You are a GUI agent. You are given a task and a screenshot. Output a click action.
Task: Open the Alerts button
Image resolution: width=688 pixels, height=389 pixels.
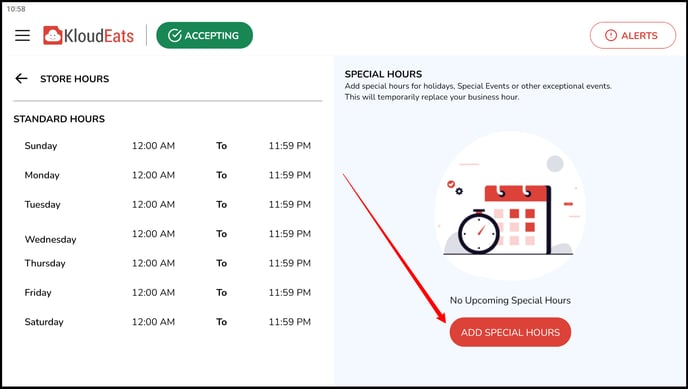[x=633, y=36]
